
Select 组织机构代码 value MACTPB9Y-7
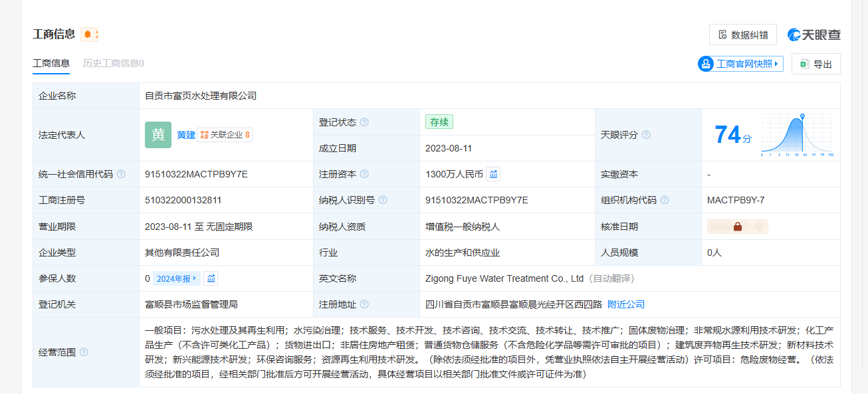[736, 200]
